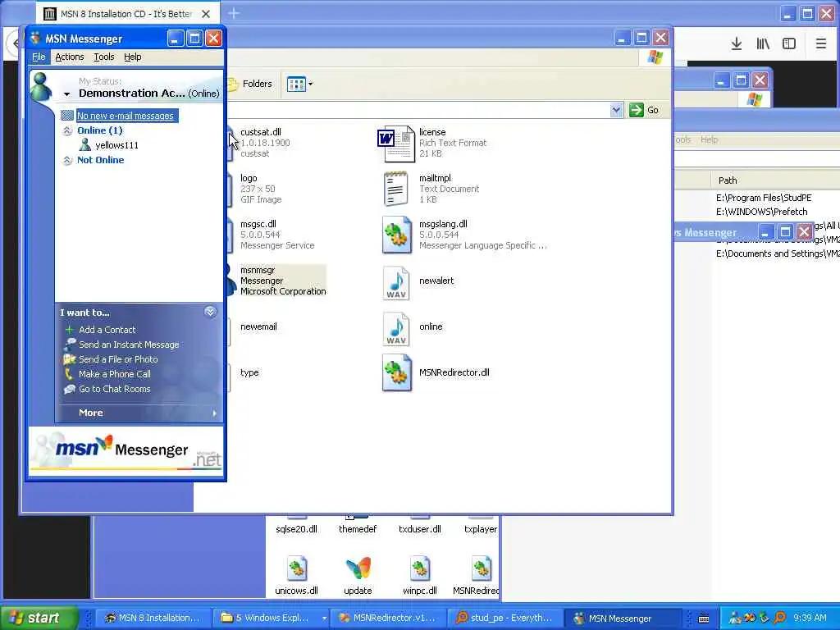Open the Actions menu in MSN Messenger

pyautogui.click(x=70, y=57)
